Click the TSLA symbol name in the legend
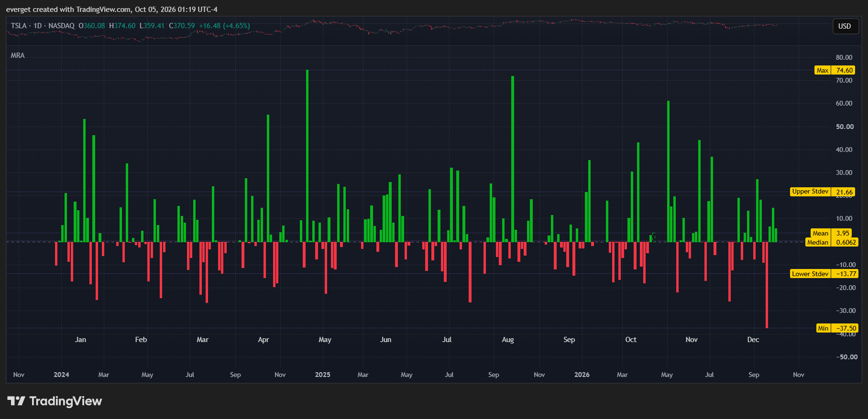This screenshot has width=868, height=419. [19, 26]
